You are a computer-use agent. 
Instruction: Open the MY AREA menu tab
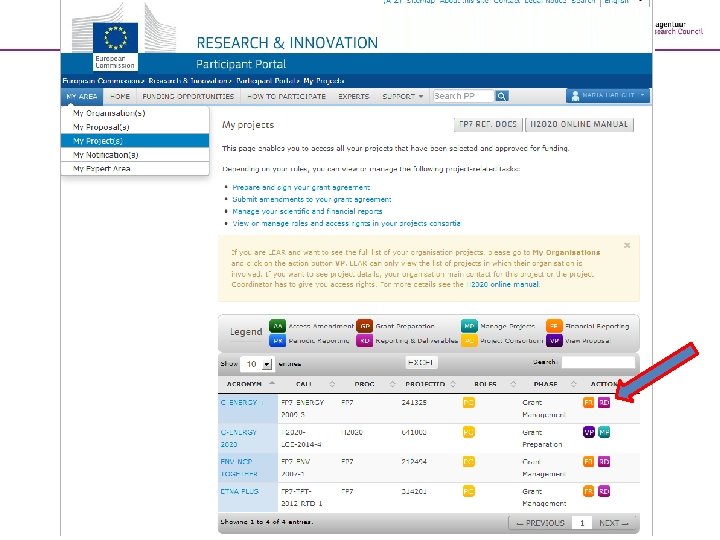82,96
